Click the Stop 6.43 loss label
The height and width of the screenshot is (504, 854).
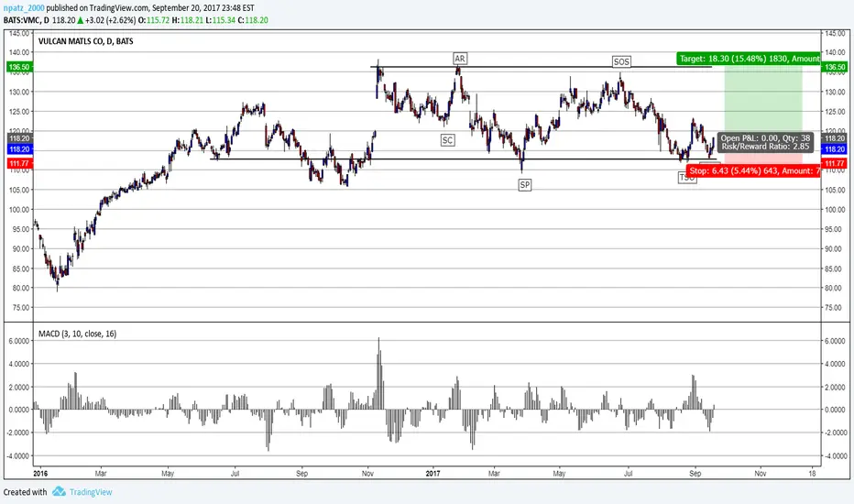coord(753,171)
